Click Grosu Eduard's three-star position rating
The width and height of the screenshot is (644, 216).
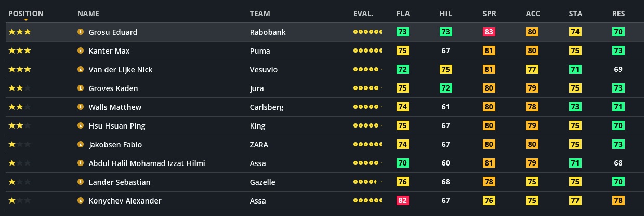20,32
